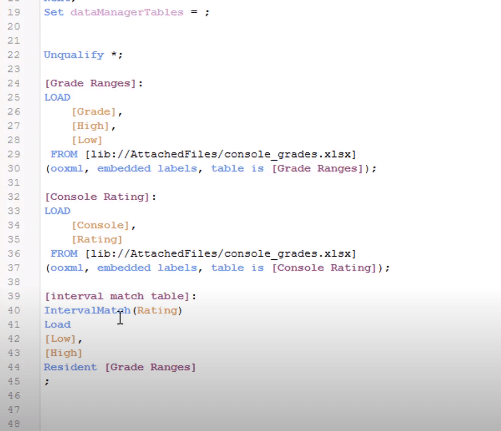
Task: Click the LOAD keyword on line 25
Action: (x=57, y=98)
